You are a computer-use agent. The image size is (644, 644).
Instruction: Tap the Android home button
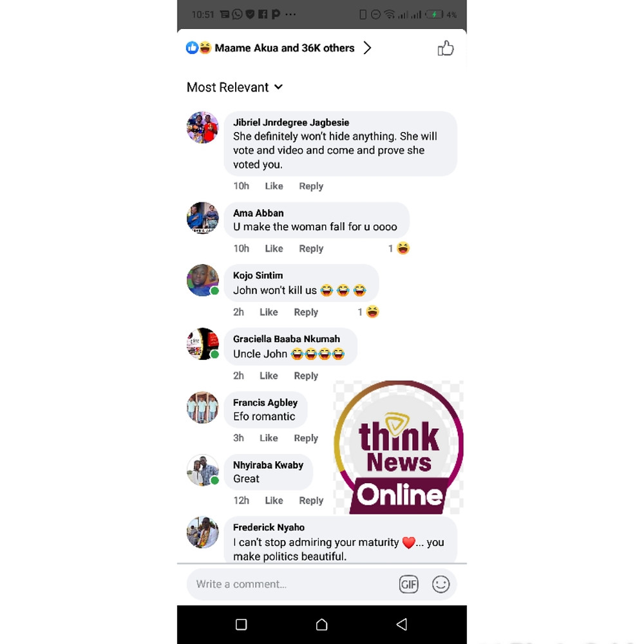click(321, 624)
